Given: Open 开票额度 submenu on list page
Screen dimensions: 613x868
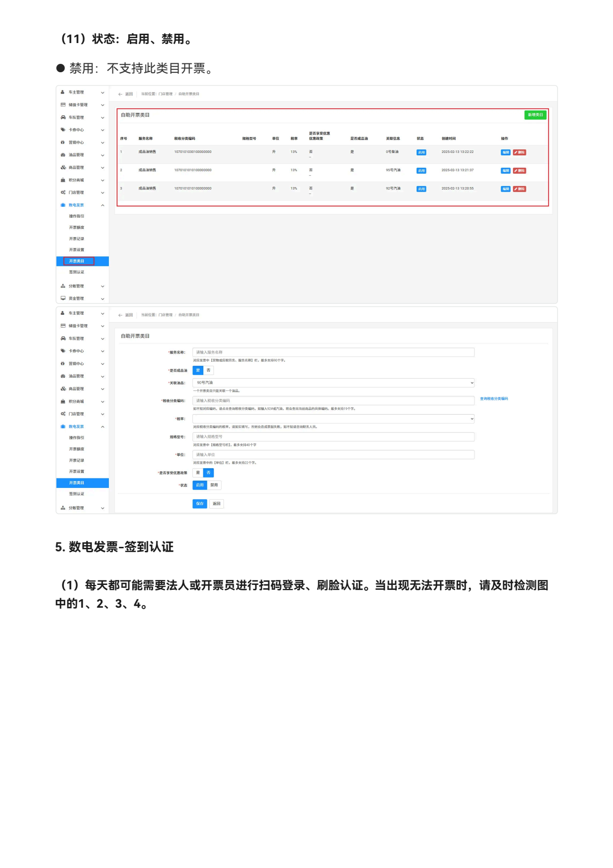Looking at the screenshot, I should click(x=77, y=228).
